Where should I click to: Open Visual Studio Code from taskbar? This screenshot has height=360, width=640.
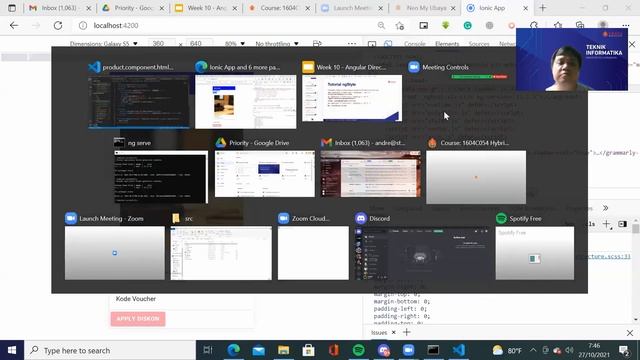[458, 350]
